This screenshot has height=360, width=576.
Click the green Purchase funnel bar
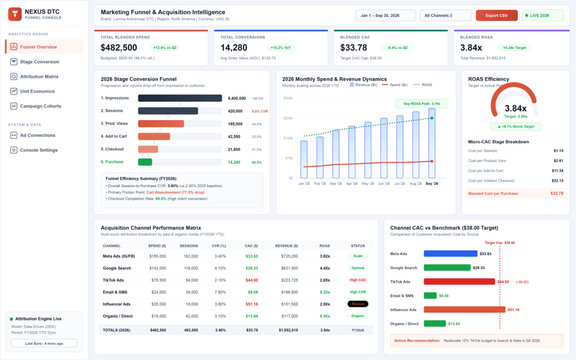[x=145, y=162]
